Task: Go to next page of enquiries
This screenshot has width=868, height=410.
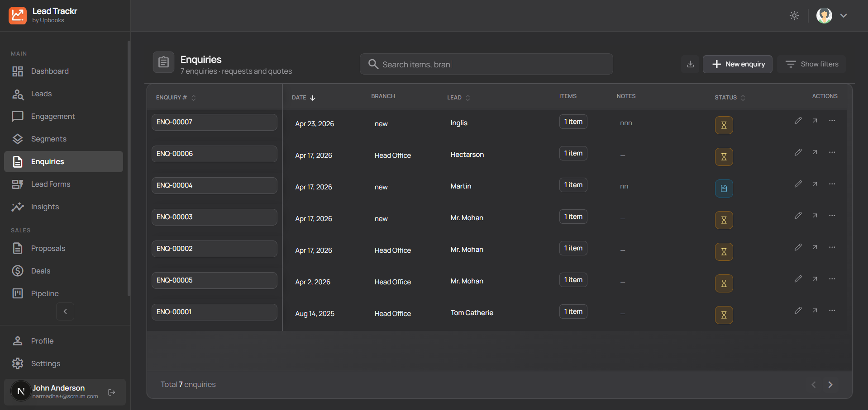Action: (830, 385)
